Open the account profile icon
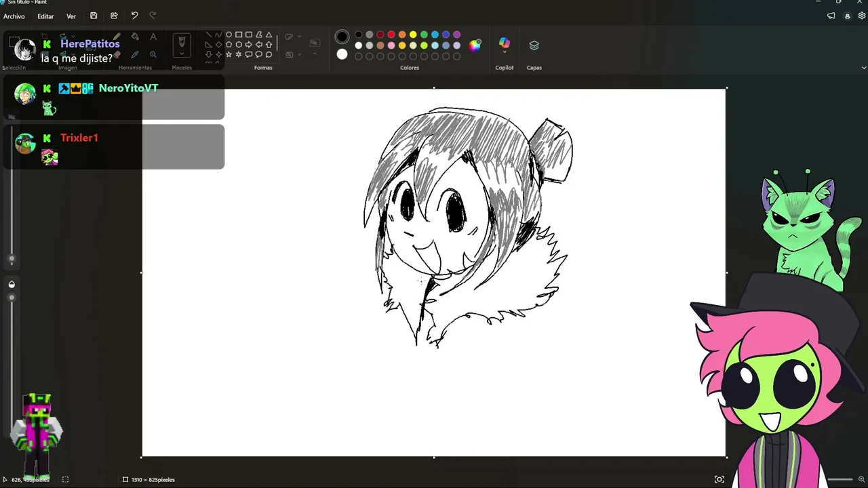Image resolution: width=868 pixels, height=488 pixels. point(847,16)
